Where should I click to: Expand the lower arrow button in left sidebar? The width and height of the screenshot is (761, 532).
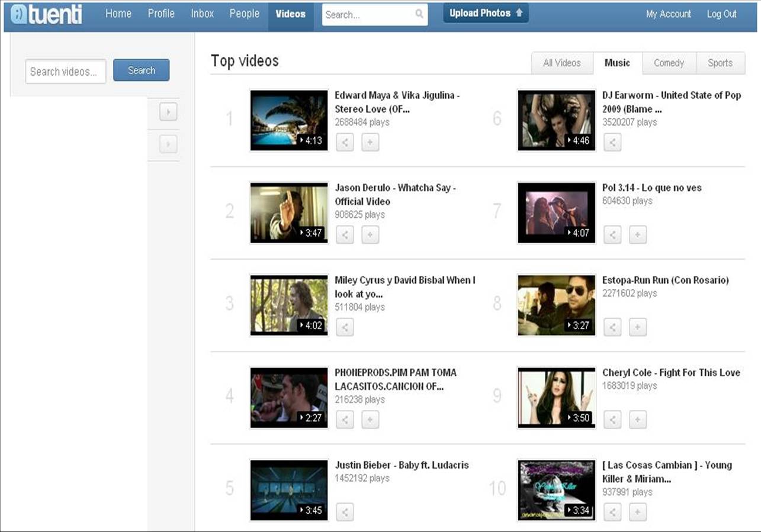point(168,144)
